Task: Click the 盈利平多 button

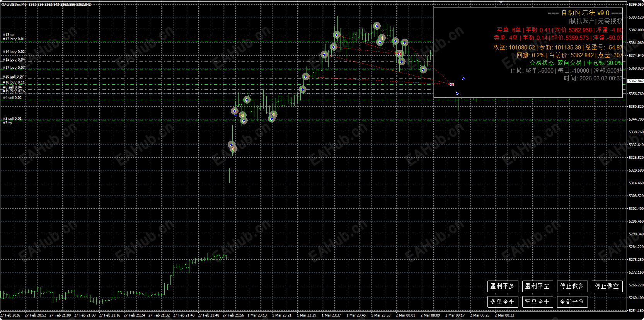Action: (503, 286)
